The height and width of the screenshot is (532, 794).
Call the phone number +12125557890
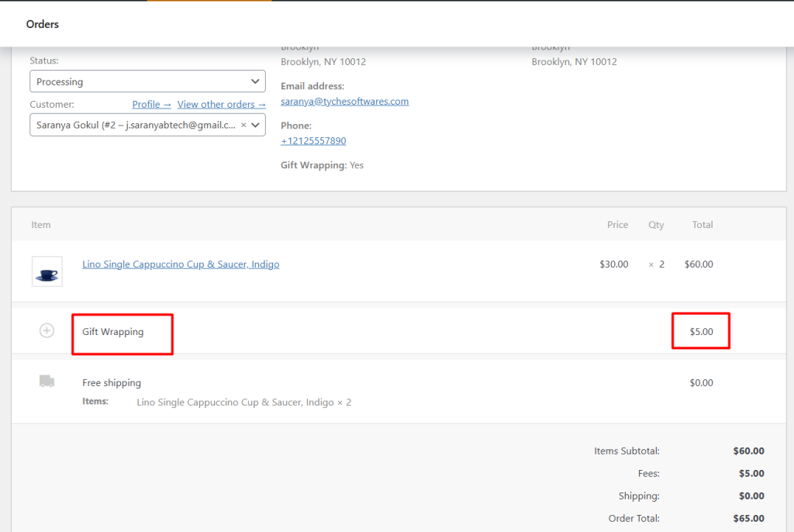(x=313, y=140)
